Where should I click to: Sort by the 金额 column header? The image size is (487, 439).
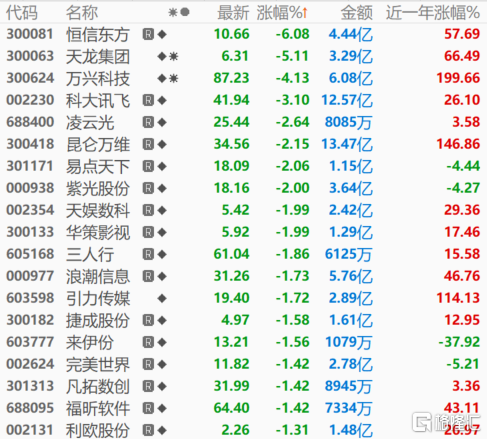pos(356,13)
